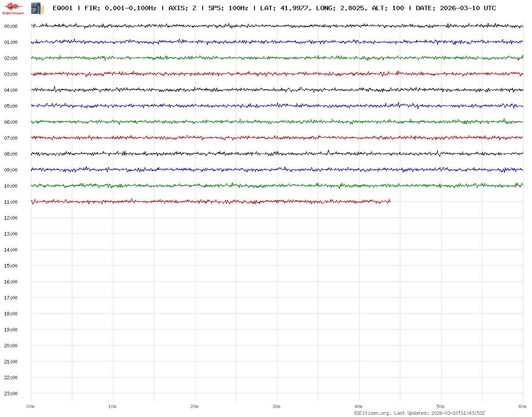This screenshot has width=532, height=417.
Task: Select the 12:00 hour row label
Action: 11,218
